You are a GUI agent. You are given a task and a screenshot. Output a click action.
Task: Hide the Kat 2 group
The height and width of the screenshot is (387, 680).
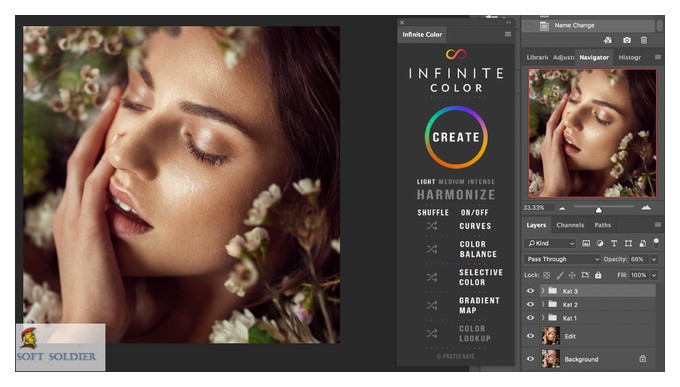[530, 305]
